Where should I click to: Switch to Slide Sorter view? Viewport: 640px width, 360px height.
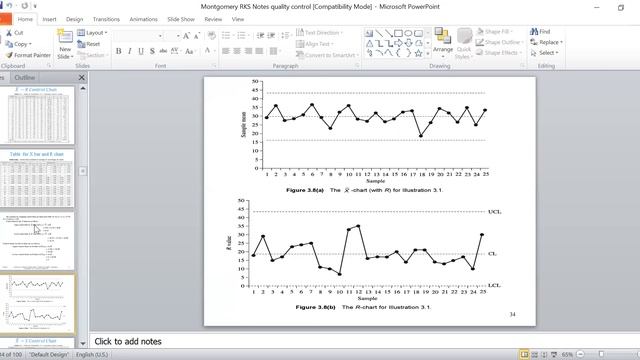pos(534,354)
